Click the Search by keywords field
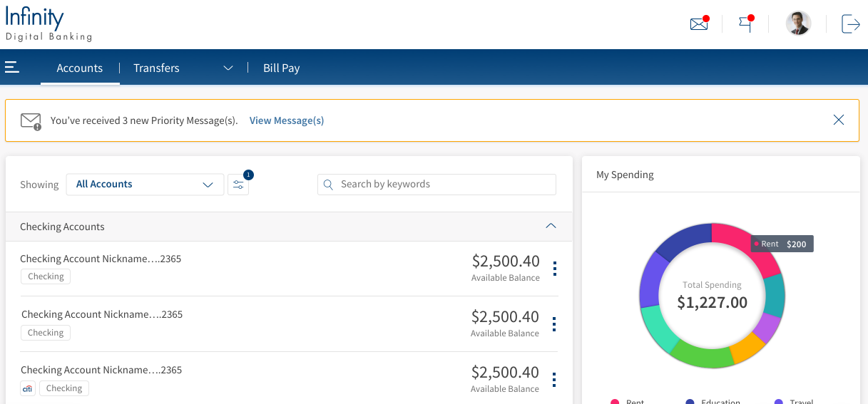The height and width of the screenshot is (404, 868). click(x=436, y=185)
